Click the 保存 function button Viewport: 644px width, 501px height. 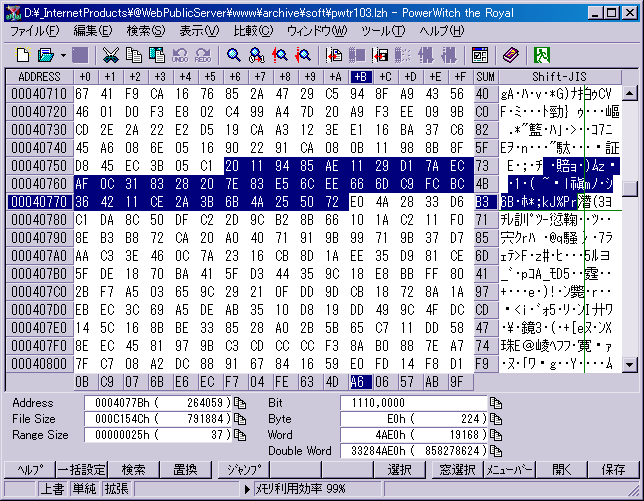click(614, 469)
